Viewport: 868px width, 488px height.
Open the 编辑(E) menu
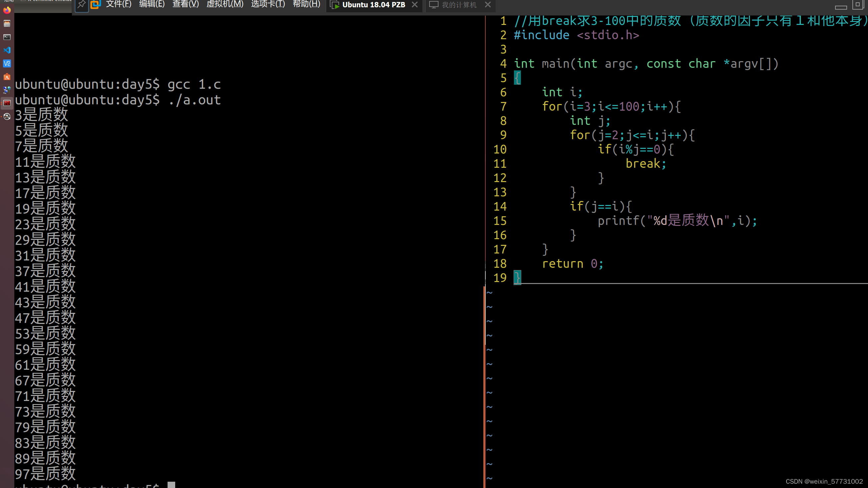click(152, 4)
